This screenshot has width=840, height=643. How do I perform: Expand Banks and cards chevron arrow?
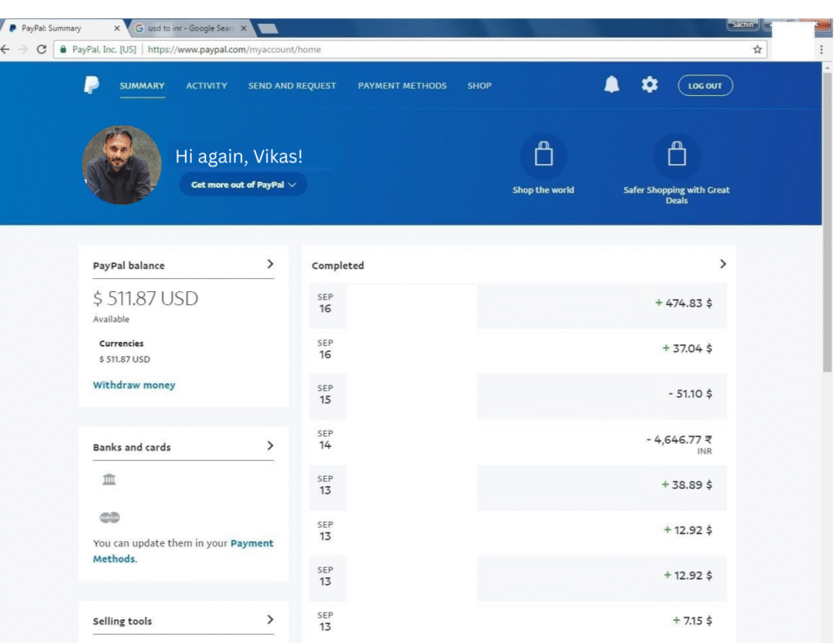click(271, 446)
